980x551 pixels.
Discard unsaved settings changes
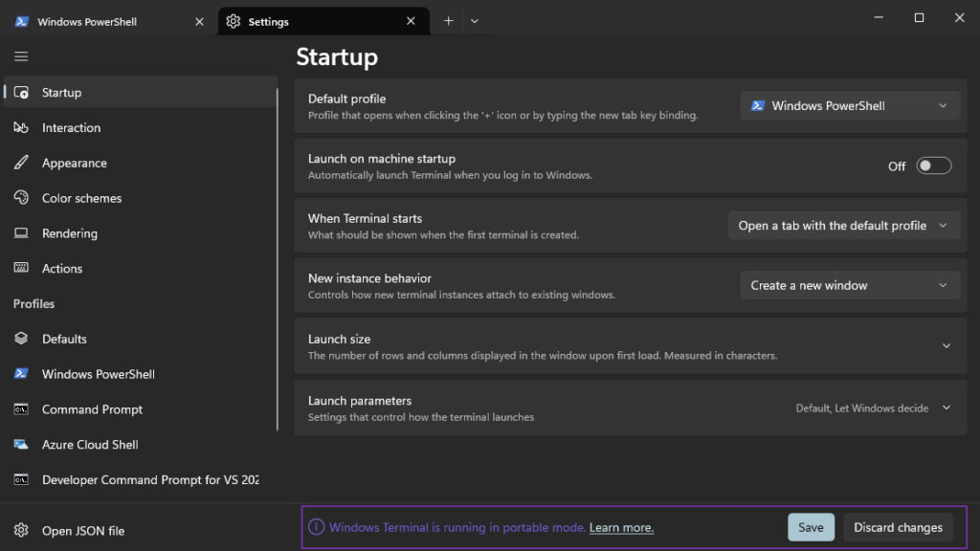click(897, 527)
